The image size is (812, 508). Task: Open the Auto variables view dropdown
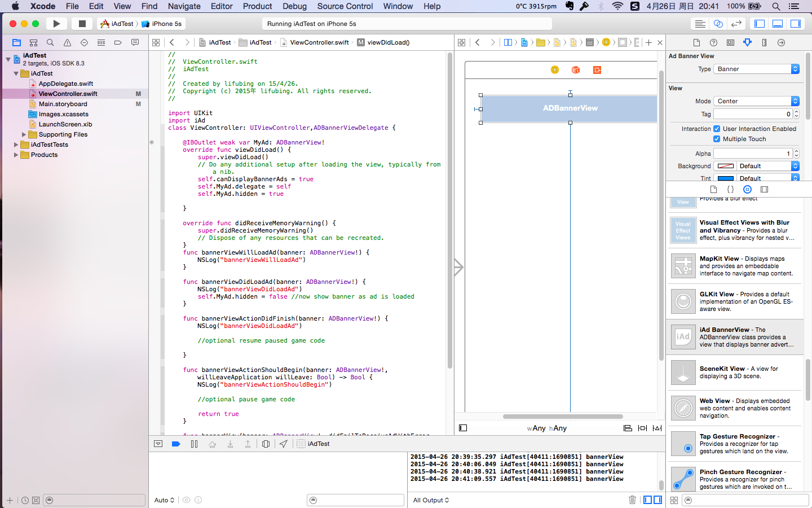coord(164,500)
